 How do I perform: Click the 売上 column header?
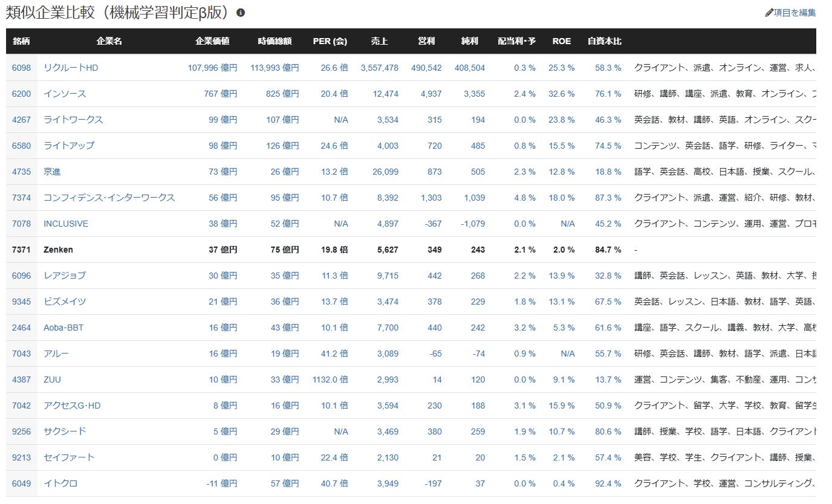pyautogui.click(x=380, y=41)
